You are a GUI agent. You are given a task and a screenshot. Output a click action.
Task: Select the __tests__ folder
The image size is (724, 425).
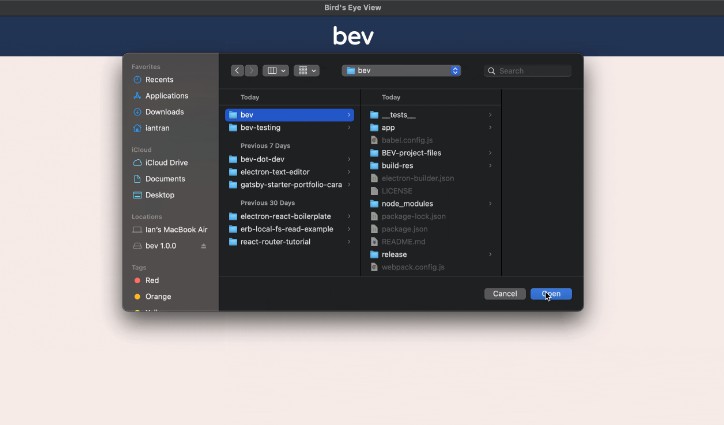click(431, 115)
